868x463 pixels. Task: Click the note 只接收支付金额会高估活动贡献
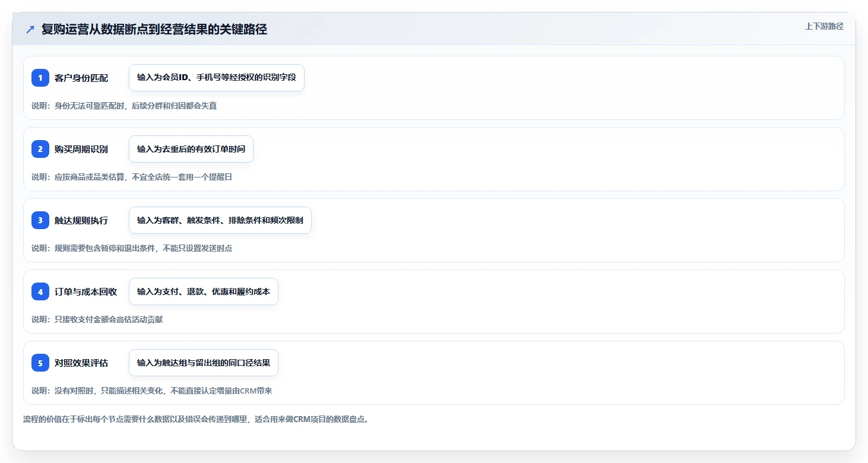point(97,319)
